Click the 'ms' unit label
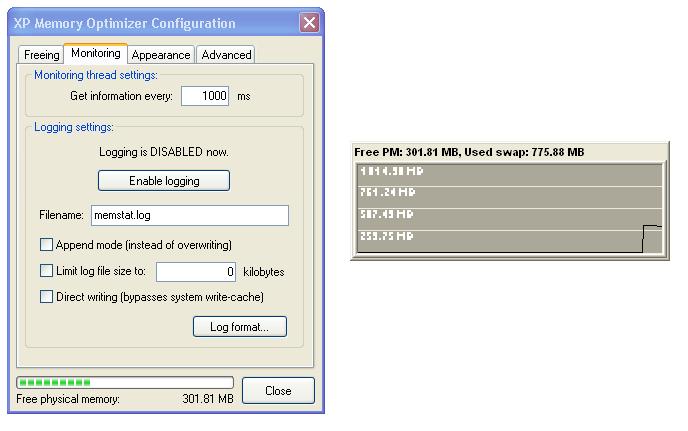 (244, 96)
